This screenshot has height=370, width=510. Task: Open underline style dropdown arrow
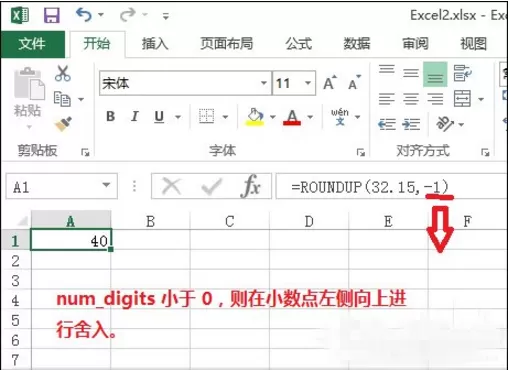178,117
